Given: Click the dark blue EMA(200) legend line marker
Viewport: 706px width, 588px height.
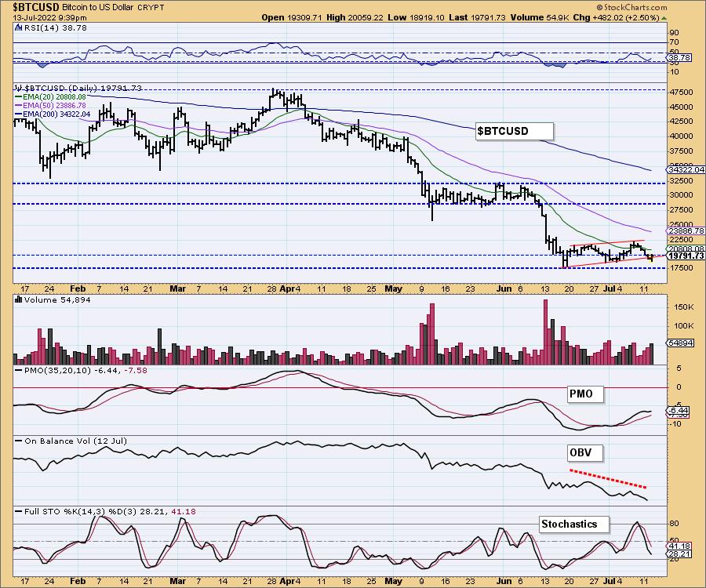Looking at the screenshot, I should [x=19, y=114].
